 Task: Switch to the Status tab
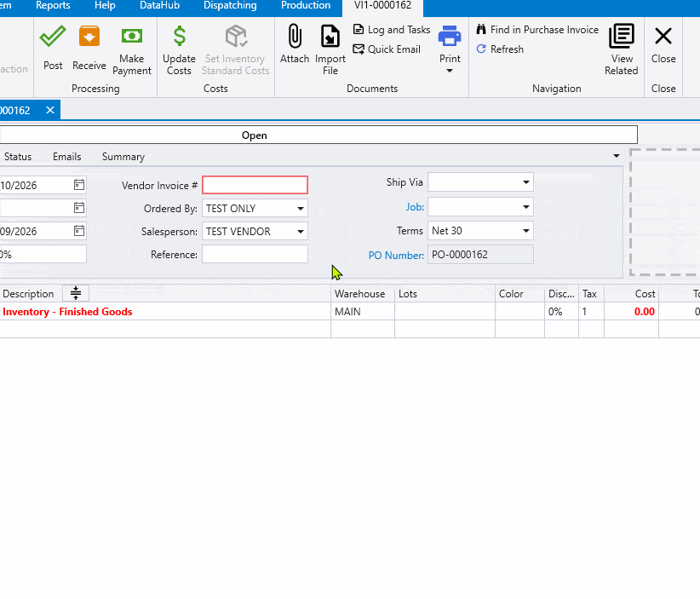[x=18, y=157]
